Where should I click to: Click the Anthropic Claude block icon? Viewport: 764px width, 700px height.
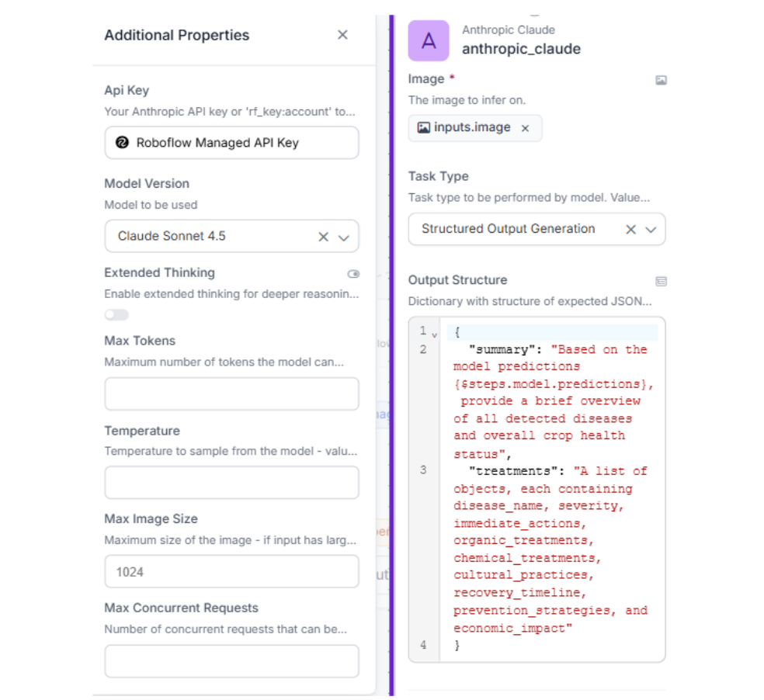click(x=428, y=40)
